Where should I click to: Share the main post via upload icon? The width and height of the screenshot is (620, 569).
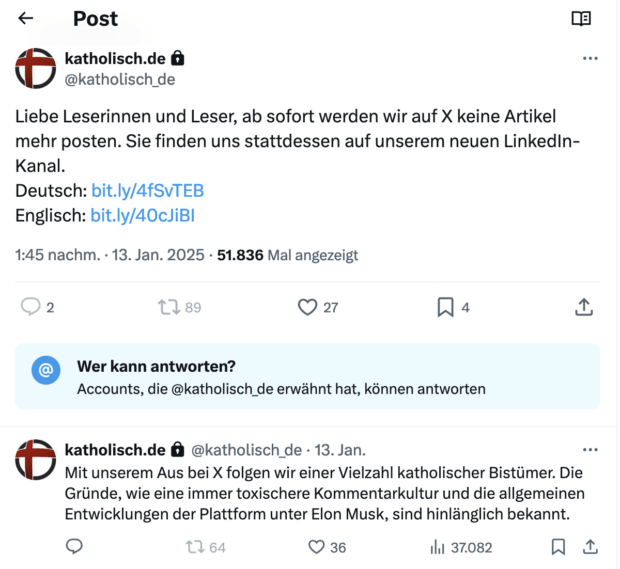coord(584,308)
